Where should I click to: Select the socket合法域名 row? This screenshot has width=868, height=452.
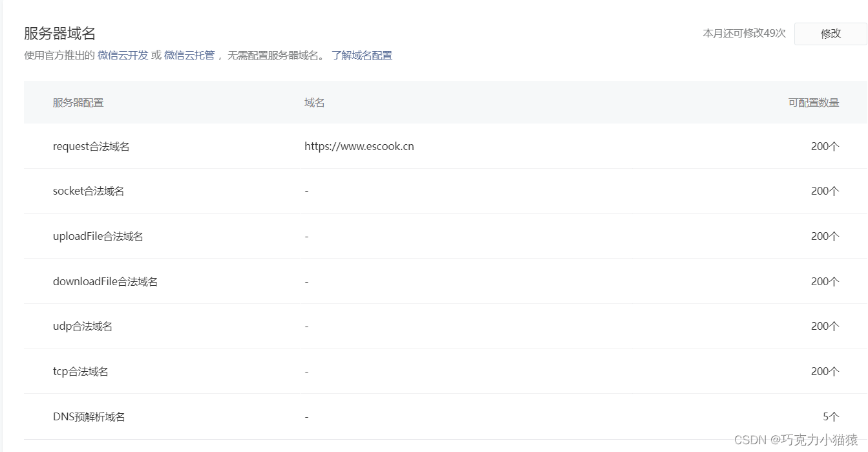pos(89,191)
